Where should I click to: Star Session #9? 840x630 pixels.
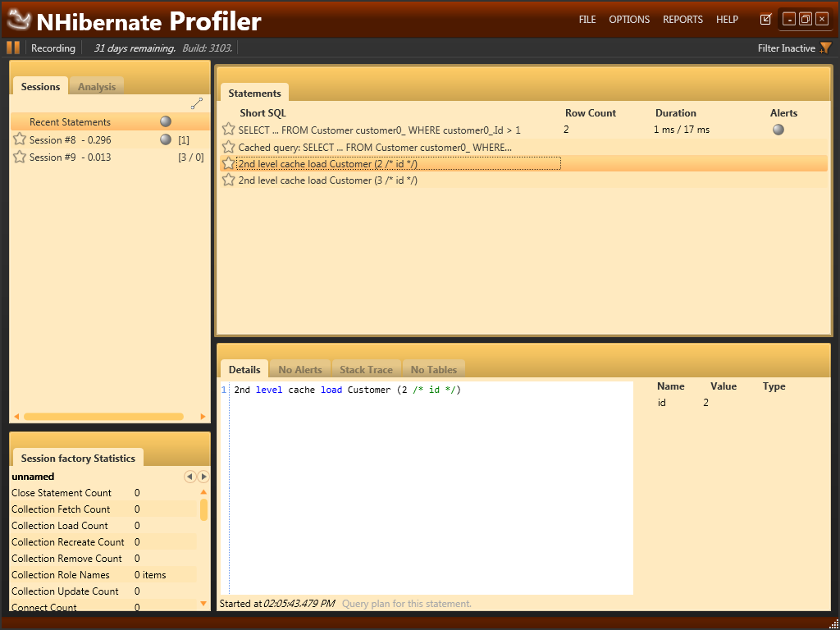coord(20,157)
